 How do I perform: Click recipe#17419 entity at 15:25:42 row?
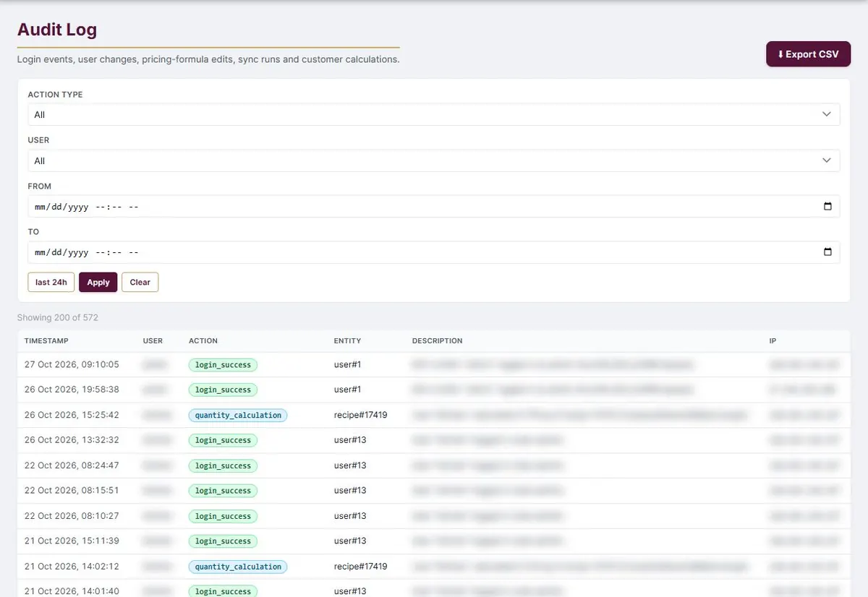click(360, 415)
